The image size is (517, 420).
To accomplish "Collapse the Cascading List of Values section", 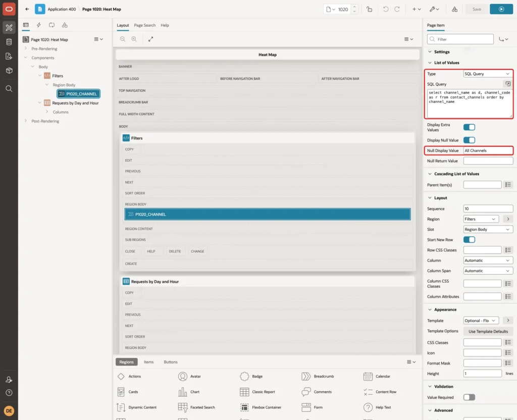I will [430, 174].
